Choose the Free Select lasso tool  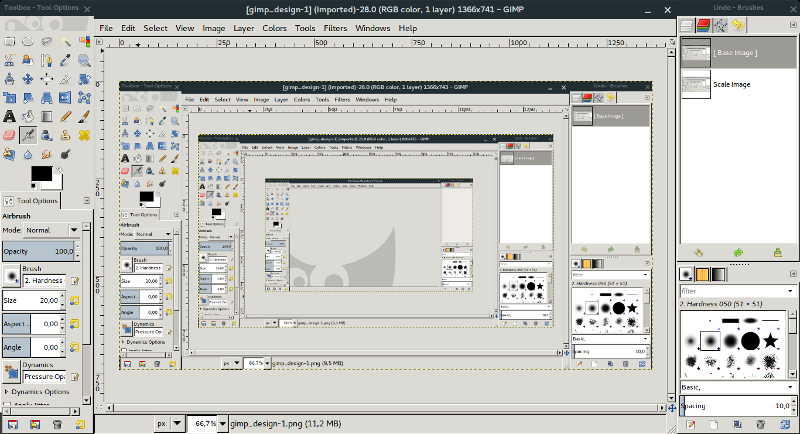46,42
